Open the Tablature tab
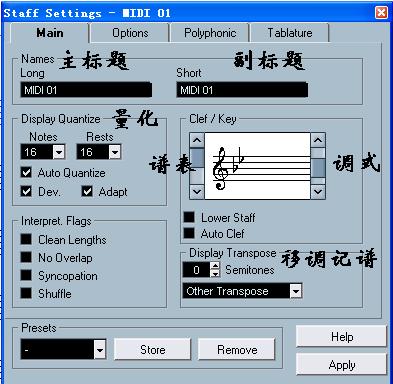 [x=290, y=33]
